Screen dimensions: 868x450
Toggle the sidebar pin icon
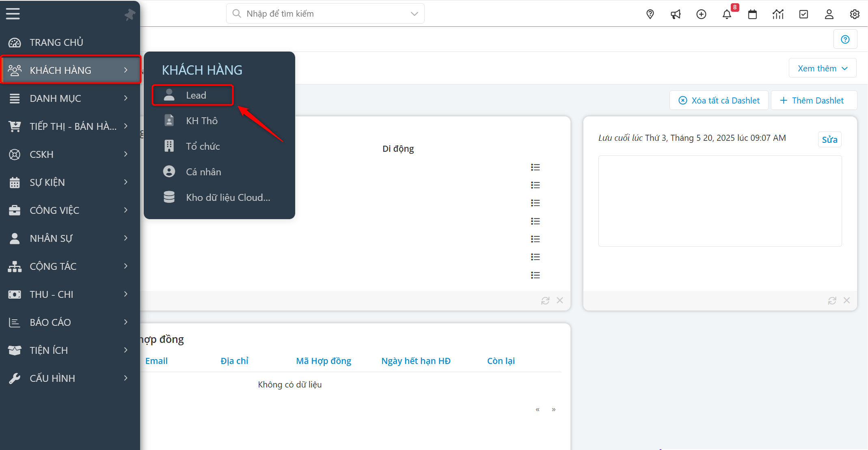click(x=130, y=15)
